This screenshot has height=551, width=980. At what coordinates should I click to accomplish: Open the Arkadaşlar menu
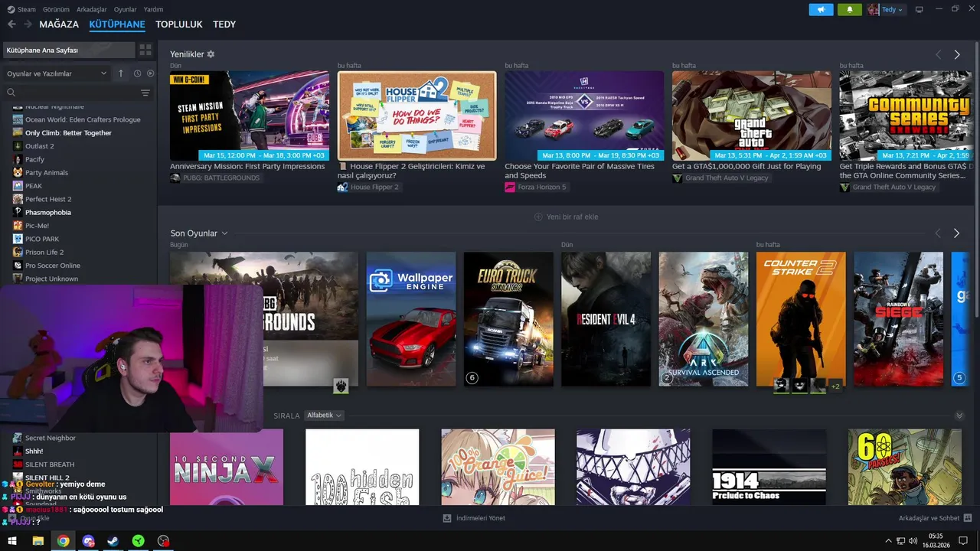(92, 9)
